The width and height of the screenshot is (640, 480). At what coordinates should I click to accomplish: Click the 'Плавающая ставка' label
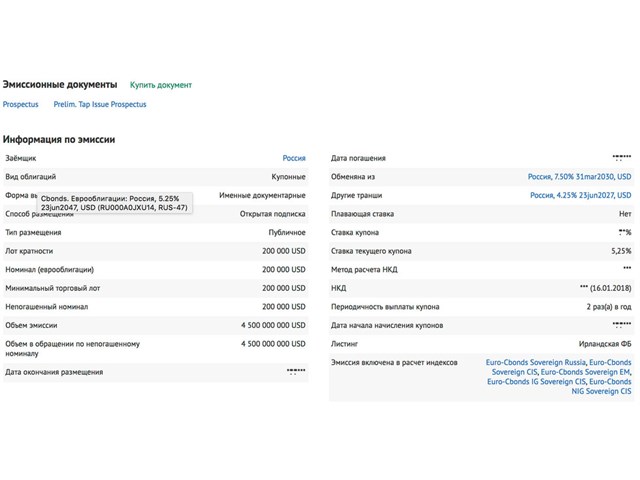point(362,214)
